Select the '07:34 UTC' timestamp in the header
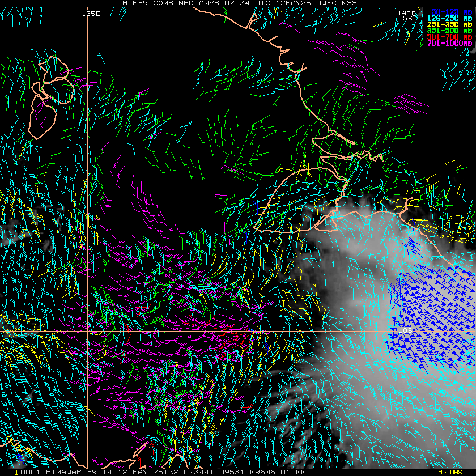This screenshot has width=476, height=476. click(246, 3)
